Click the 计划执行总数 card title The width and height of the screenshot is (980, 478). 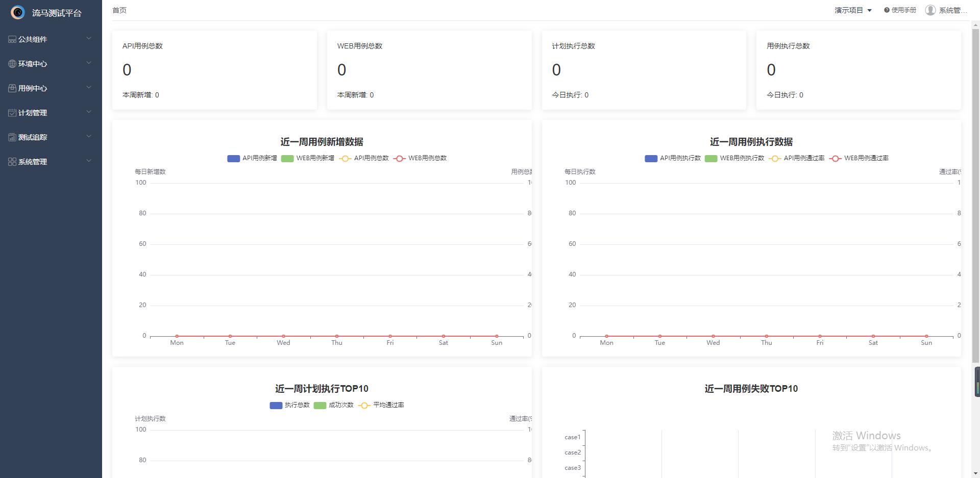coord(573,46)
